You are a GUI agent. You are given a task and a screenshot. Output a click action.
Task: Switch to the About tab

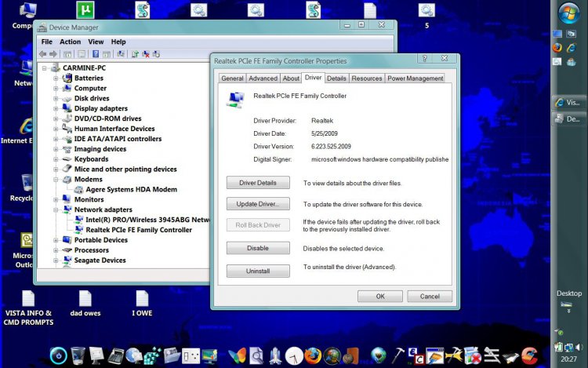click(x=291, y=78)
